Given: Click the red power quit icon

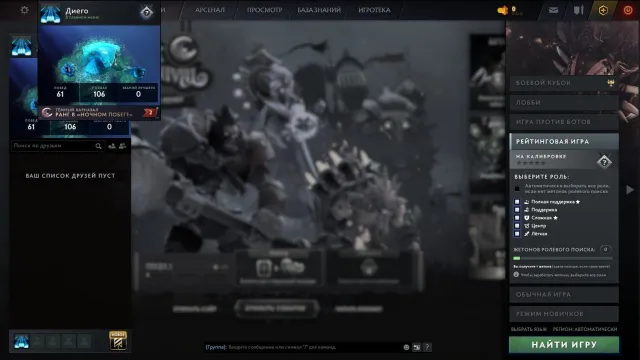Looking at the screenshot, I should pos(628,10).
